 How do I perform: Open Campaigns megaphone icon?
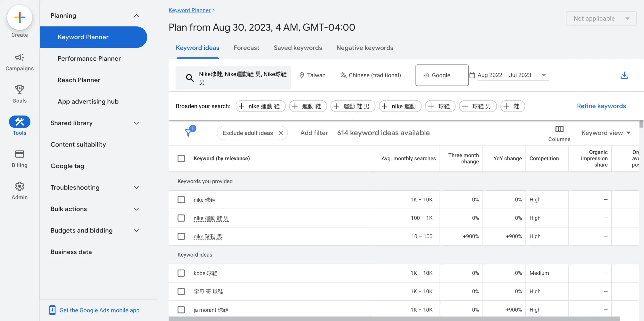[x=20, y=57]
